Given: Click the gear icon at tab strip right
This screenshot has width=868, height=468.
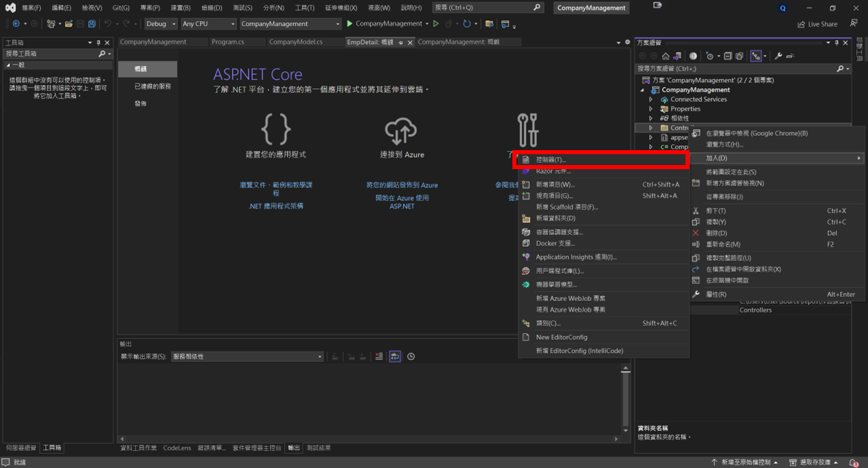Looking at the screenshot, I should pyautogui.click(x=627, y=42).
